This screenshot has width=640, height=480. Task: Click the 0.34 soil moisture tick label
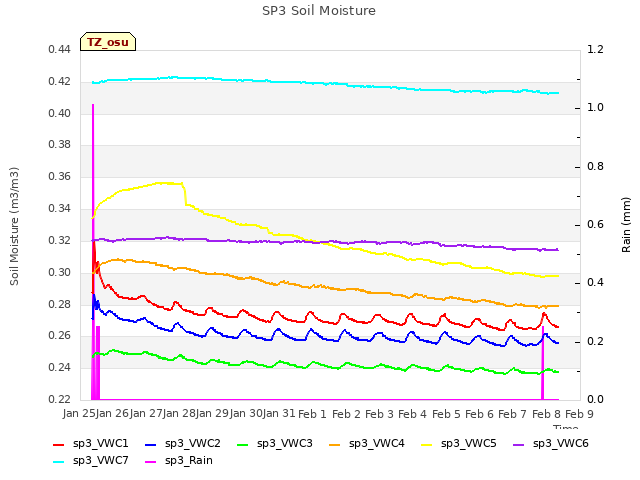[x=60, y=208]
